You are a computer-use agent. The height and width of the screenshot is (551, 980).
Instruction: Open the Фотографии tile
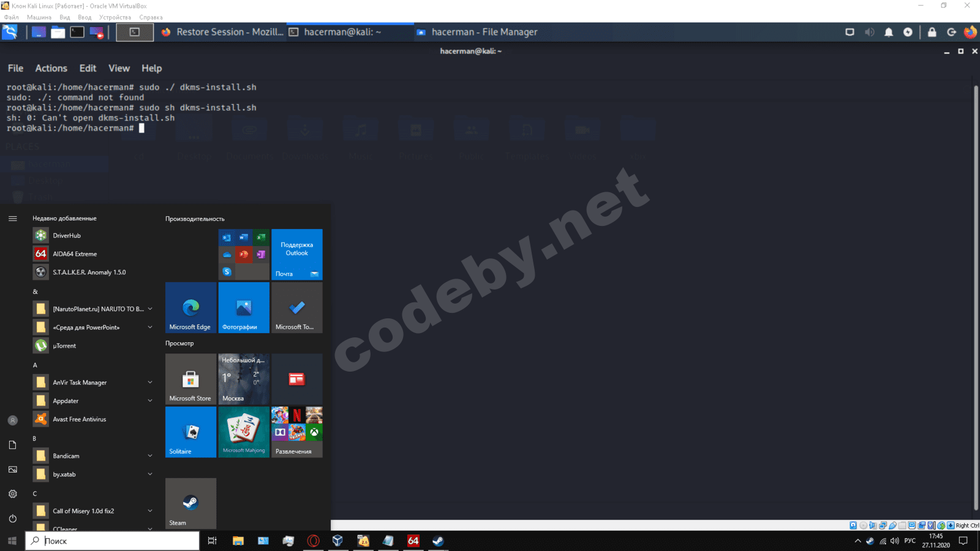(244, 307)
